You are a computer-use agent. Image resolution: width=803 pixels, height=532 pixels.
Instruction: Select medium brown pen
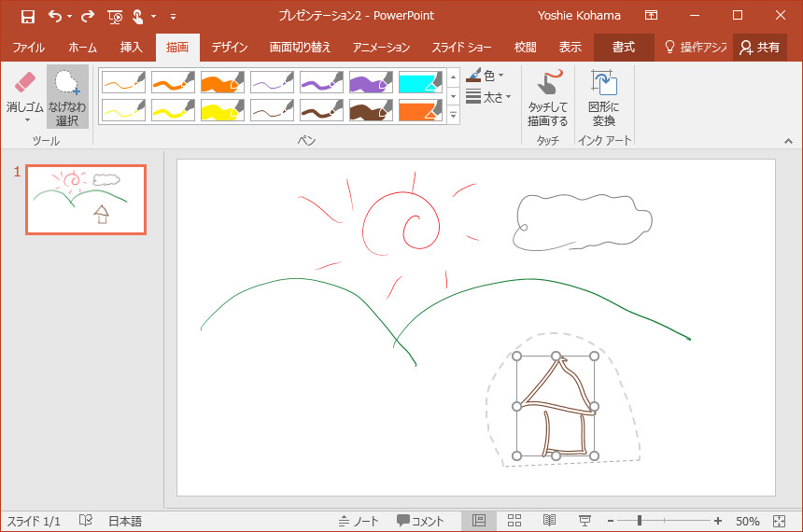[321, 110]
